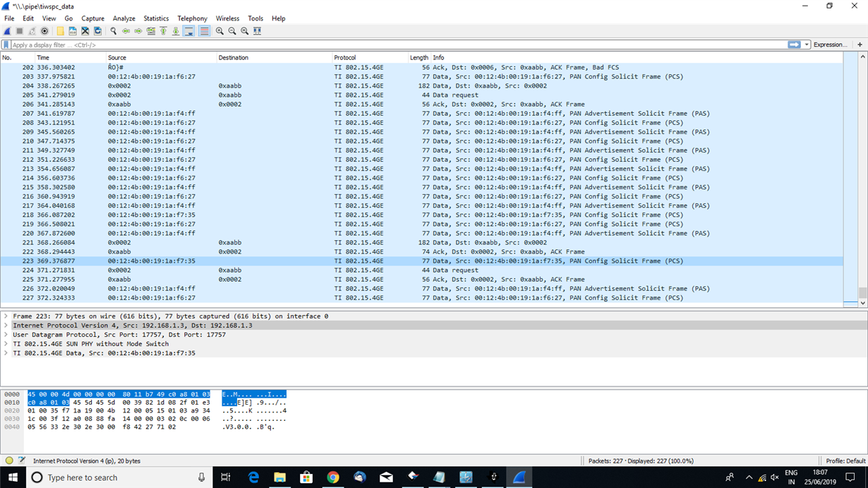Image resolution: width=868 pixels, height=488 pixels.
Task: Expand TI 802.15.4GE SUN PHY tree
Action: (x=6, y=344)
